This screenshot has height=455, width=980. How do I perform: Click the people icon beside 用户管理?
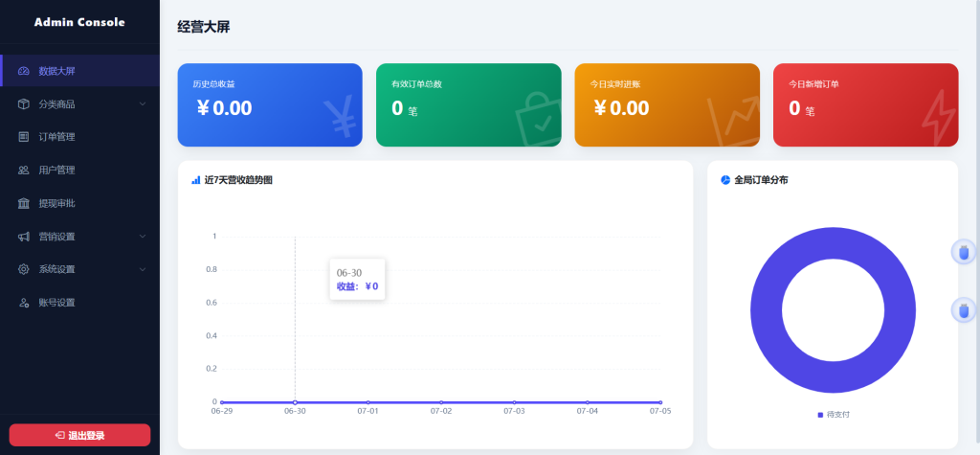(x=24, y=171)
